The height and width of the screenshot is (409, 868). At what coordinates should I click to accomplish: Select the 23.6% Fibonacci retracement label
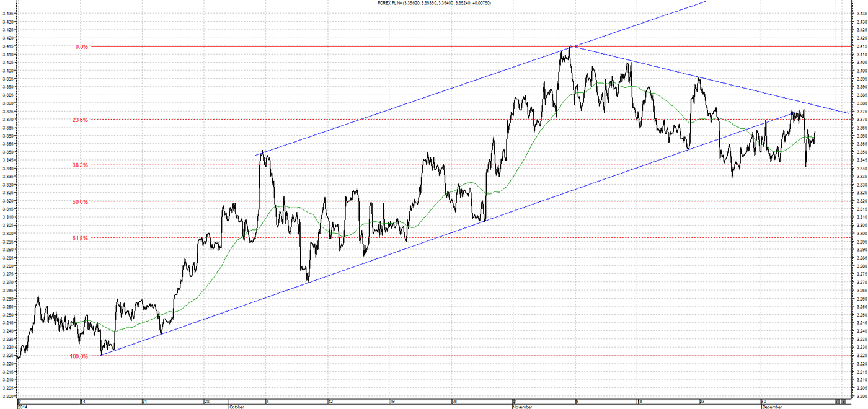pos(80,120)
